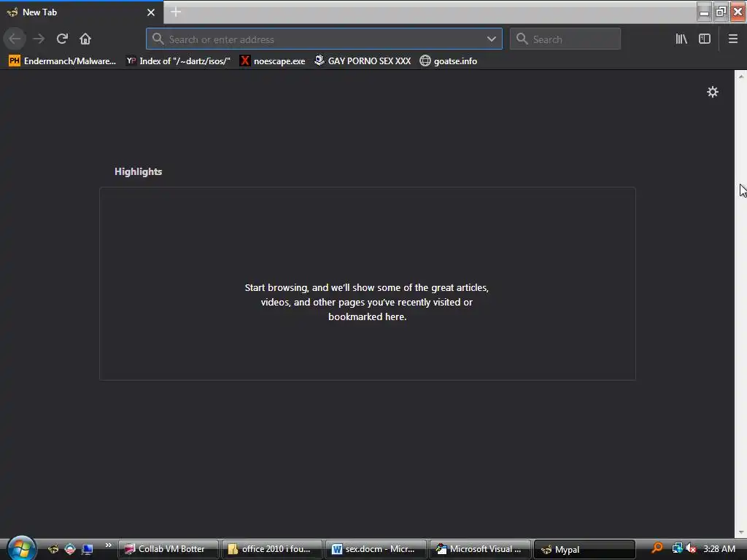Go back with the back arrow
Image resolution: width=747 pixels, height=560 pixels.
pos(15,39)
